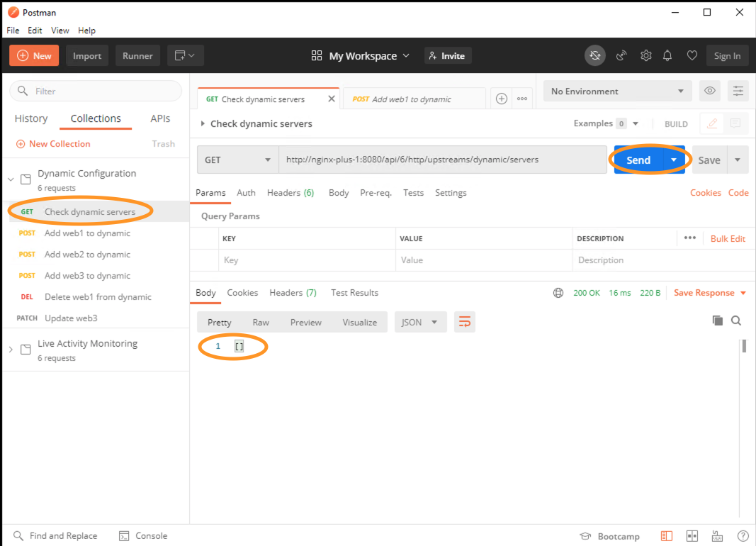
Task: Click the sidebar Filter search field
Action: [96, 91]
